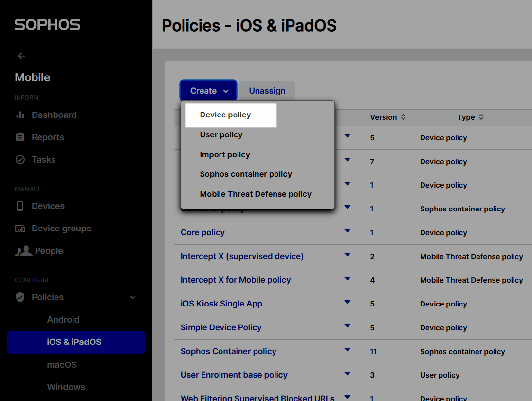The height and width of the screenshot is (401, 532).
Task: Open Windows policies in sidebar
Action: point(66,387)
